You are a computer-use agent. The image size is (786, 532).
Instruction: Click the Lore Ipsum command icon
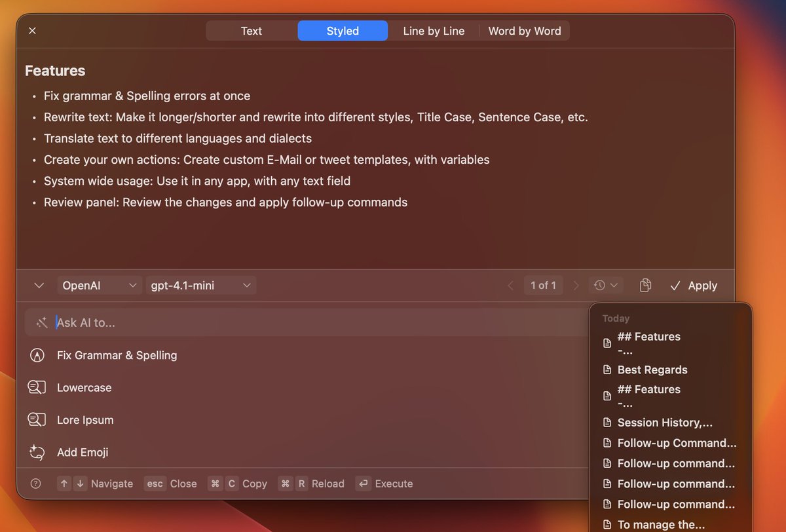point(37,420)
